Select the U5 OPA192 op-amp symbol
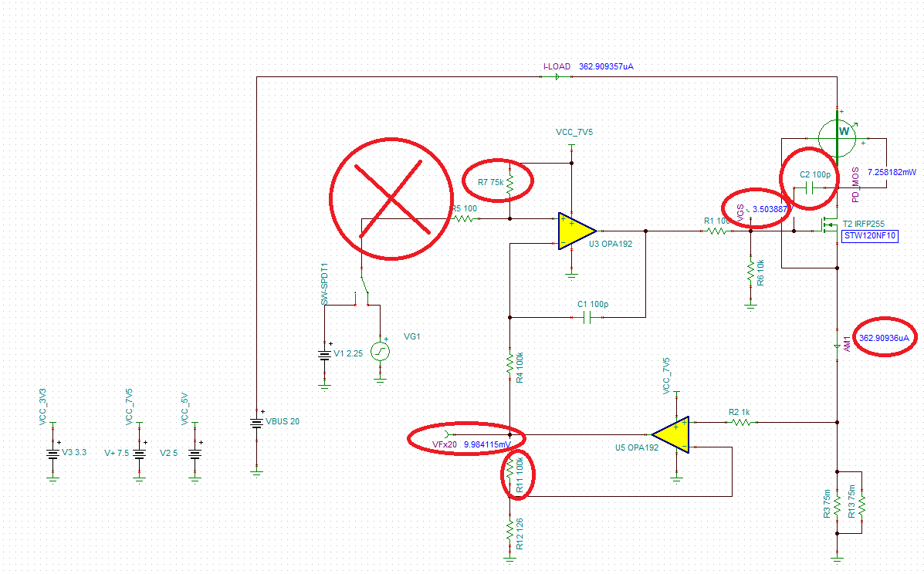Screen dimensions: 924x574 [673, 434]
